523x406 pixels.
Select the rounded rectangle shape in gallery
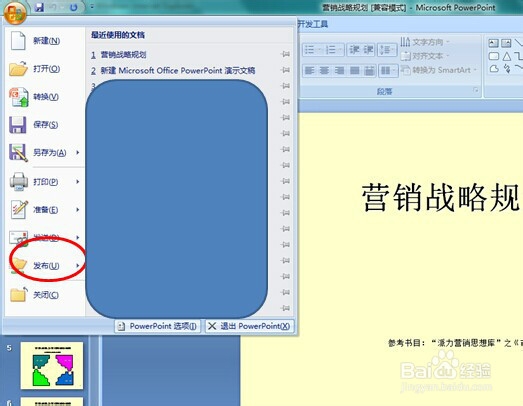tap(494, 56)
